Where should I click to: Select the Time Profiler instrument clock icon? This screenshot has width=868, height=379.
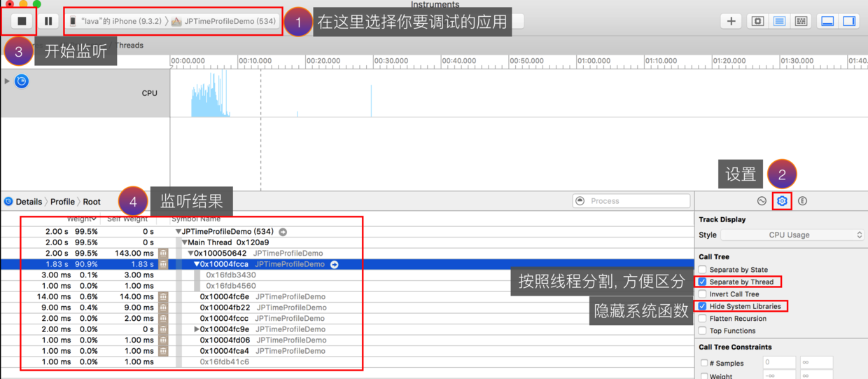click(22, 81)
